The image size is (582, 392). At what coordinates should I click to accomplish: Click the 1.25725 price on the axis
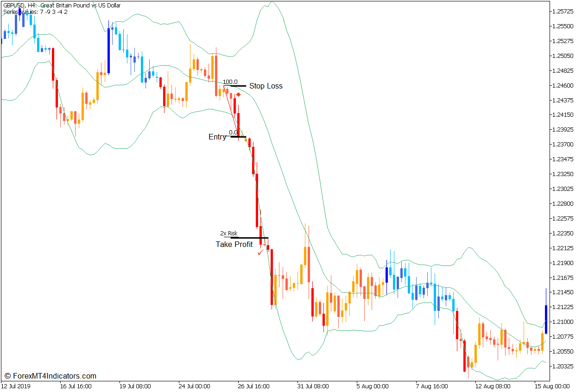pos(562,11)
